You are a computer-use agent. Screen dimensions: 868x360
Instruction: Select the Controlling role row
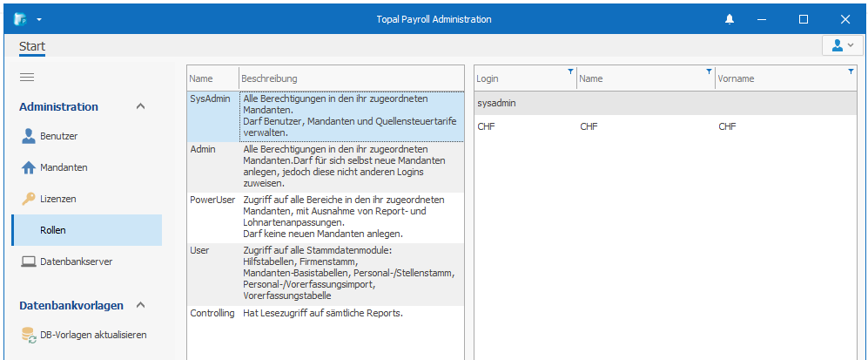pos(212,313)
